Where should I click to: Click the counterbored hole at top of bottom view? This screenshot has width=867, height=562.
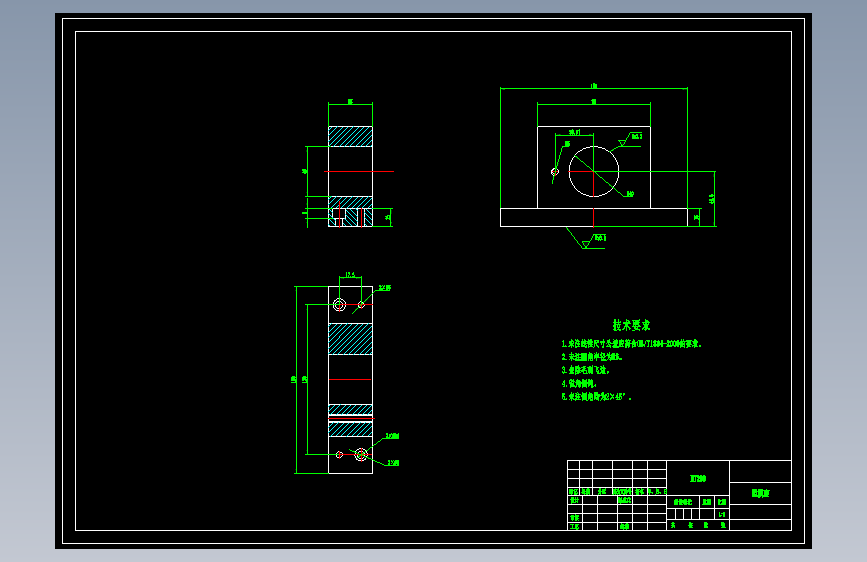click(x=340, y=304)
